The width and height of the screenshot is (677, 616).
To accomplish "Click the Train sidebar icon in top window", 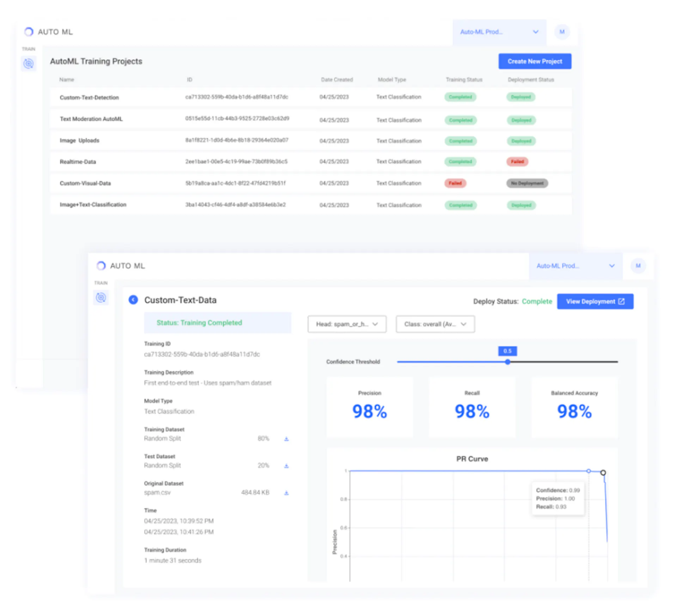I will tap(29, 64).
